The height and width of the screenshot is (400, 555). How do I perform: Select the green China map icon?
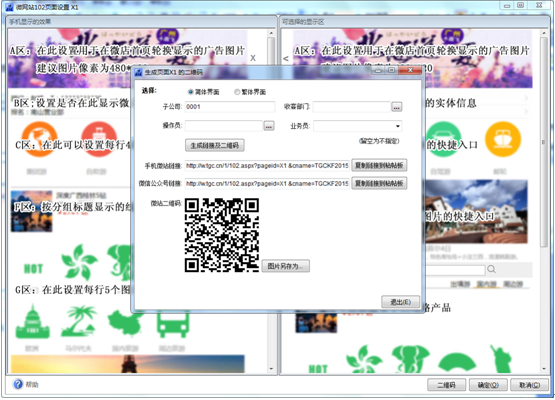coord(125,323)
